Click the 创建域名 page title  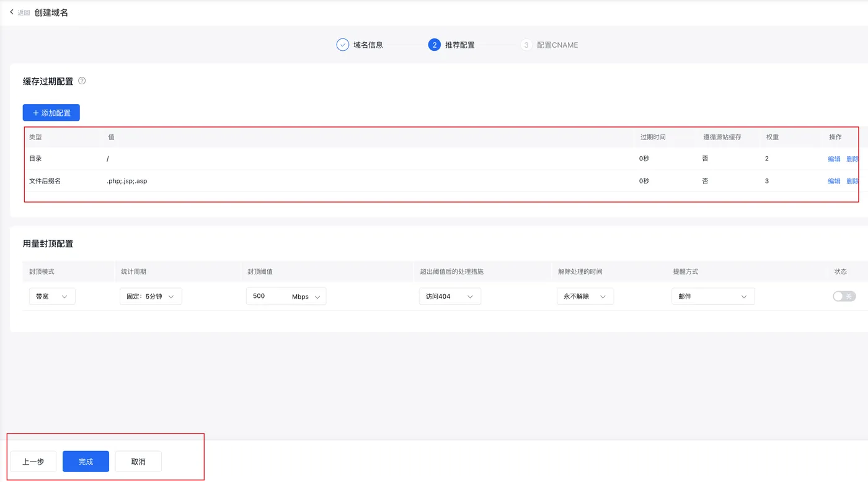click(51, 12)
